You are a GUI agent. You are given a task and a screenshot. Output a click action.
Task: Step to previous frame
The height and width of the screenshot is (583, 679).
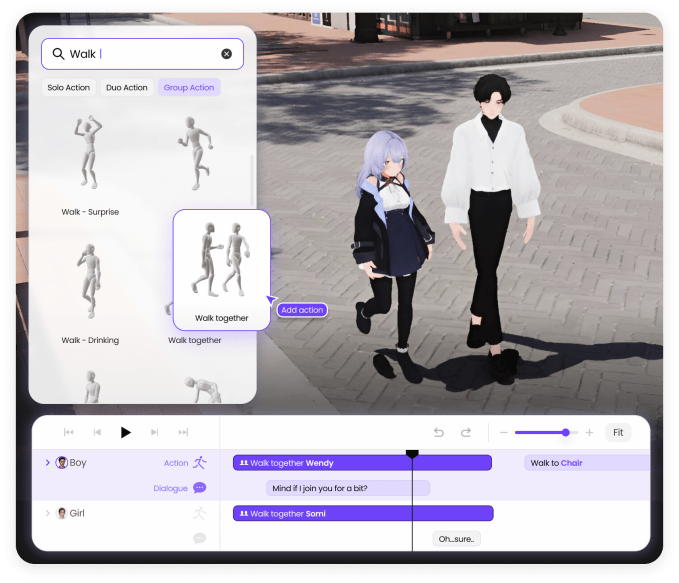97,432
